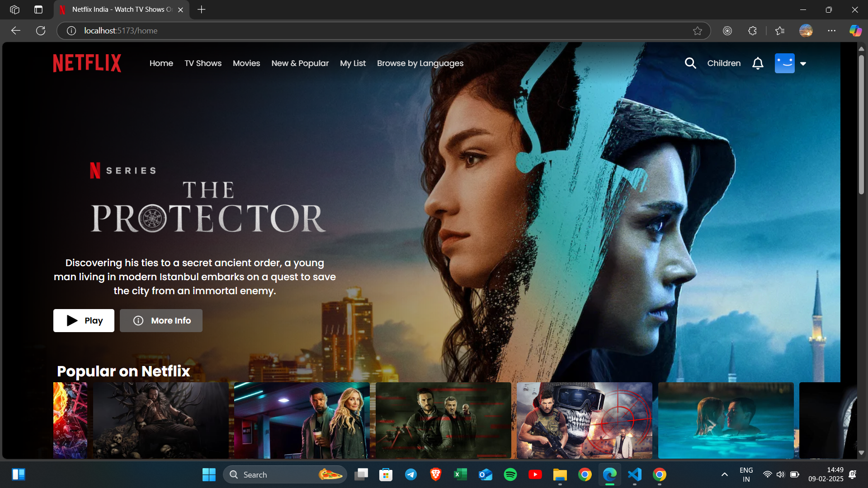
Task: Add this page to favorites star
Action: tap(698, 31)
